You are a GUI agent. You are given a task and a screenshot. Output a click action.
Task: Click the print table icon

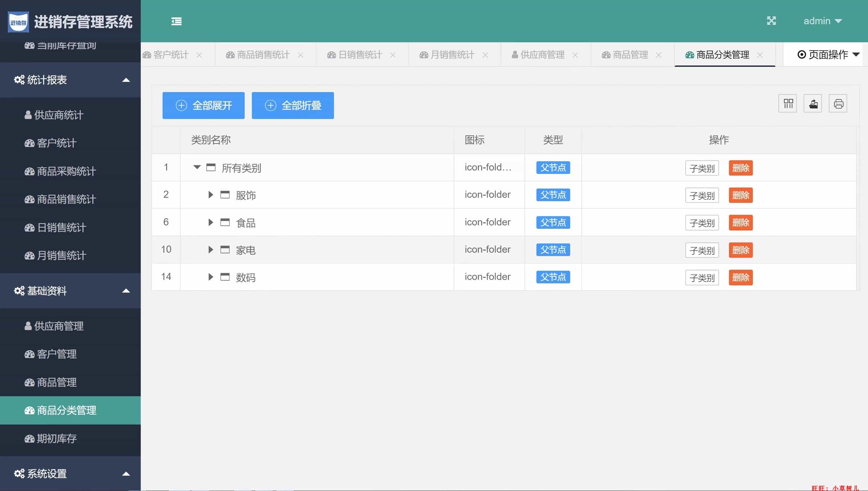click(x=838, y=104)
